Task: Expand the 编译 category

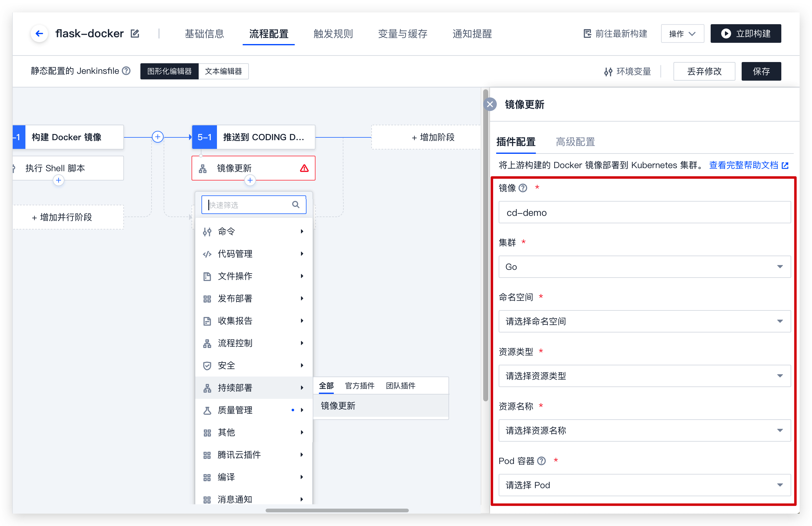Action: click(254, 477)
